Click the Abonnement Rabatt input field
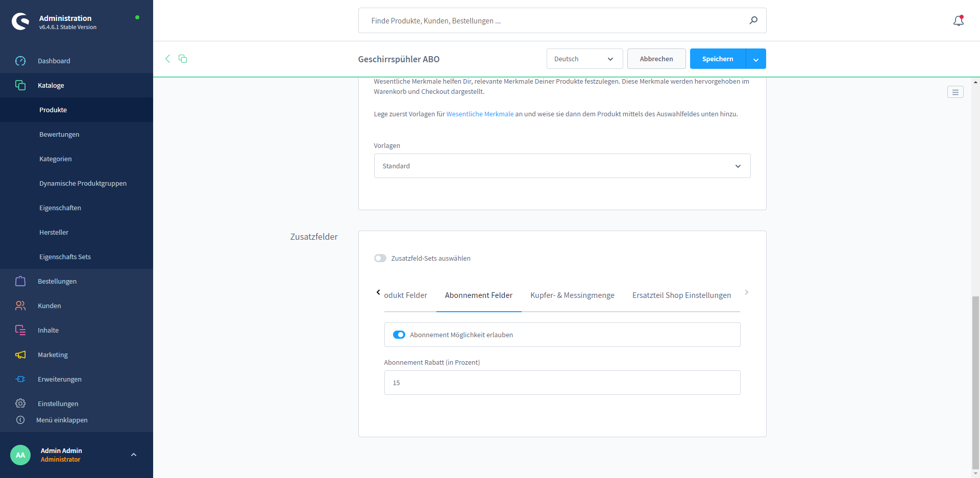This screenshot has height=478, width=980. pos(562,383)
